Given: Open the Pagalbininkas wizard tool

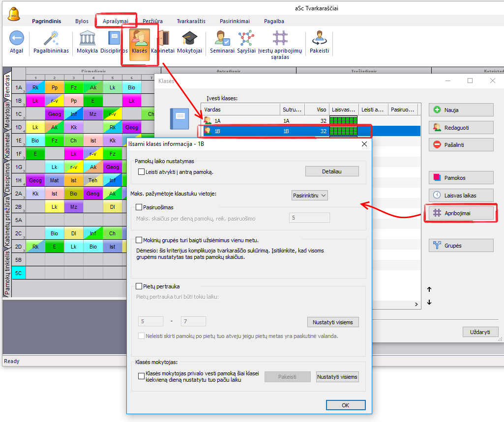Looking at the screenshot, I should tap(51, 39).
